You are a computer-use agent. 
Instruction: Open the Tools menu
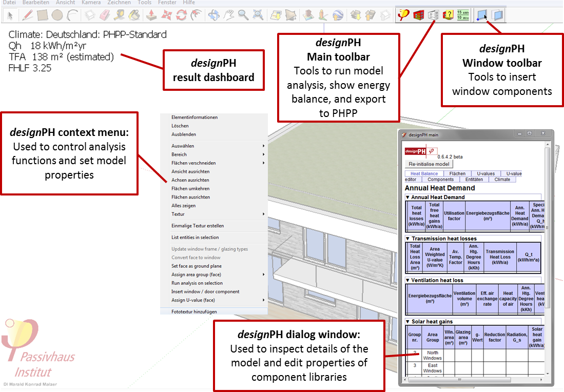pos(144,3)
